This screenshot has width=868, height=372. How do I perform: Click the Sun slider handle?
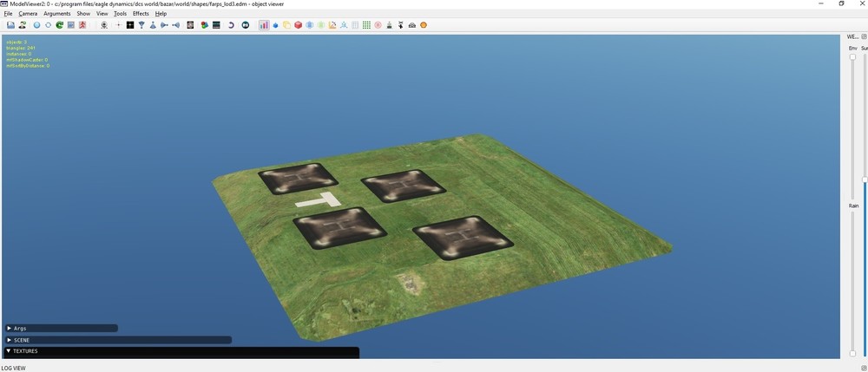point(865,179)
